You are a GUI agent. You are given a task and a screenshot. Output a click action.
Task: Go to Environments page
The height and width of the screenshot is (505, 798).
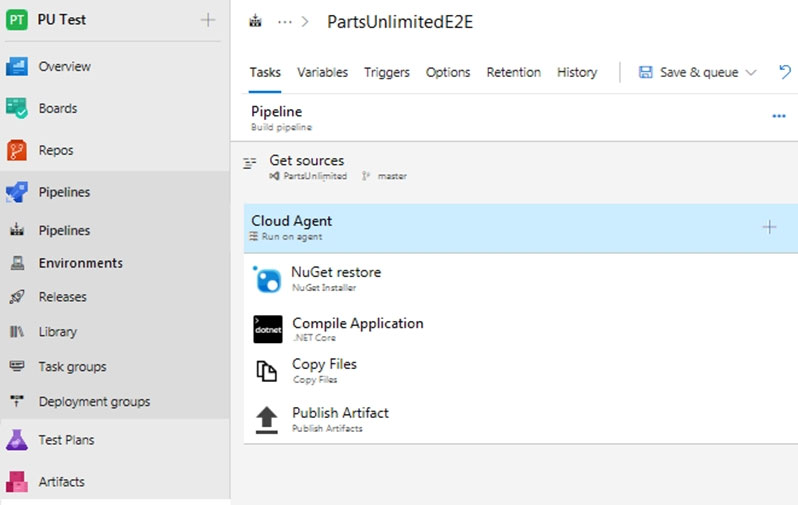80,263
